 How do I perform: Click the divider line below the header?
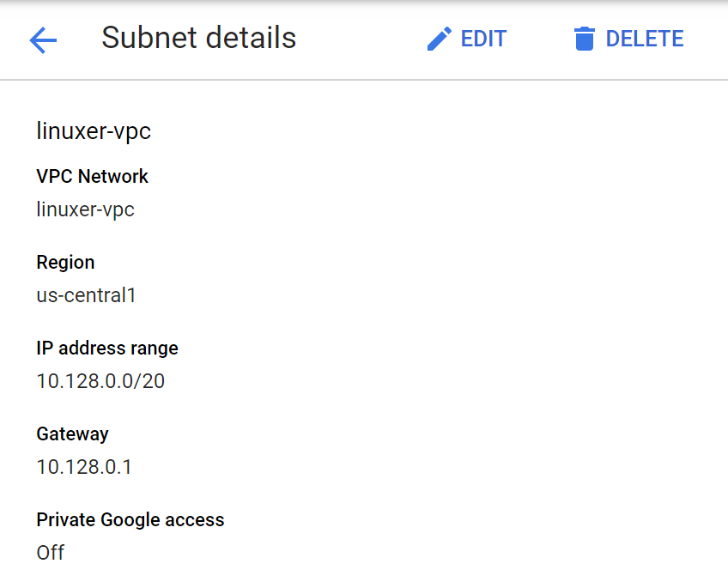tap(364, 80)
